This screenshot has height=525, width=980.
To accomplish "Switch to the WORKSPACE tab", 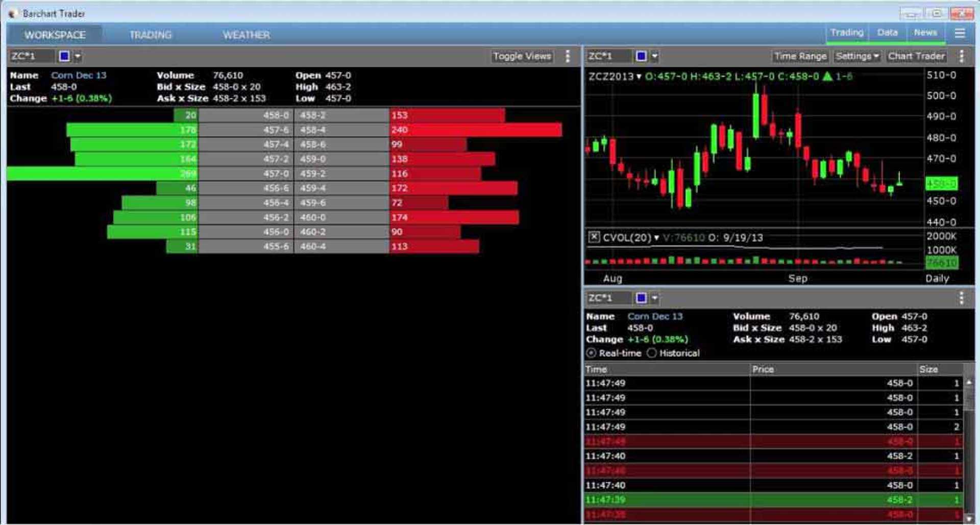I will pyautogui.click(x=55, y=35).
